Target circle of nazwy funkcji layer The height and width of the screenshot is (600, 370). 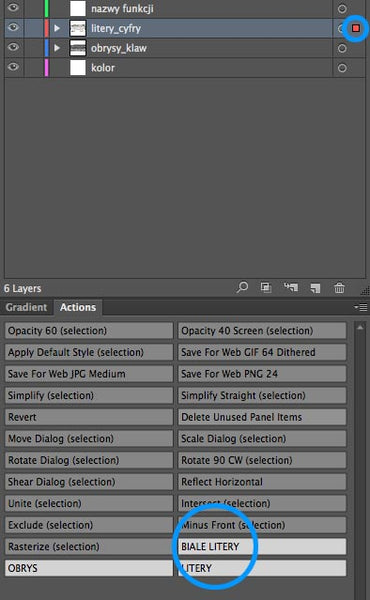(342, 8)
